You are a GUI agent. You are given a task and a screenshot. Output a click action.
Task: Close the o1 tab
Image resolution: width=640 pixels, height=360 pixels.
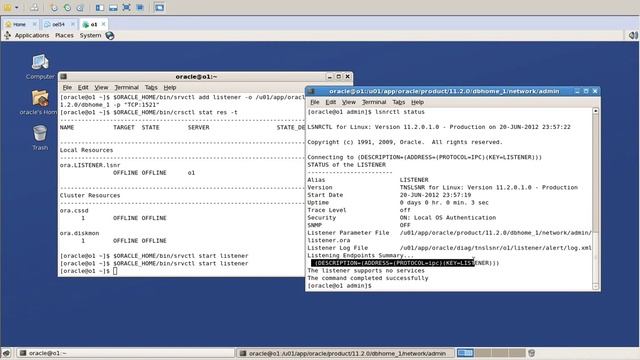pyautogui.click(x=104, y=24)
